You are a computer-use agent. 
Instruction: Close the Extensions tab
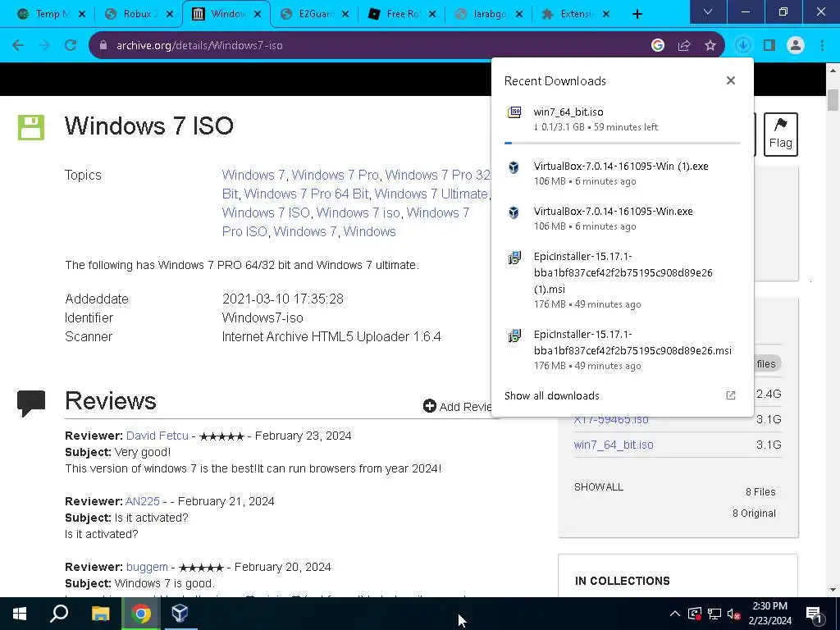click(606, 14)
